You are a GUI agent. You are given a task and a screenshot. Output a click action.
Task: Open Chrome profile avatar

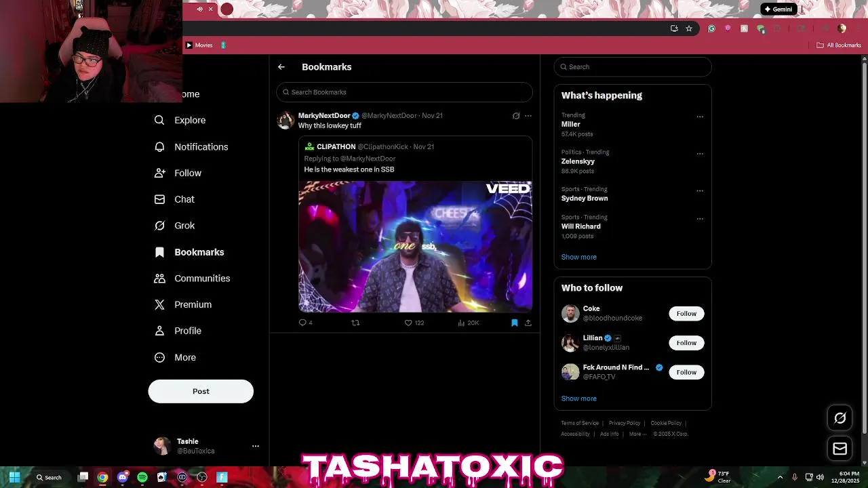pyautogui.click(x=842, y=28)
